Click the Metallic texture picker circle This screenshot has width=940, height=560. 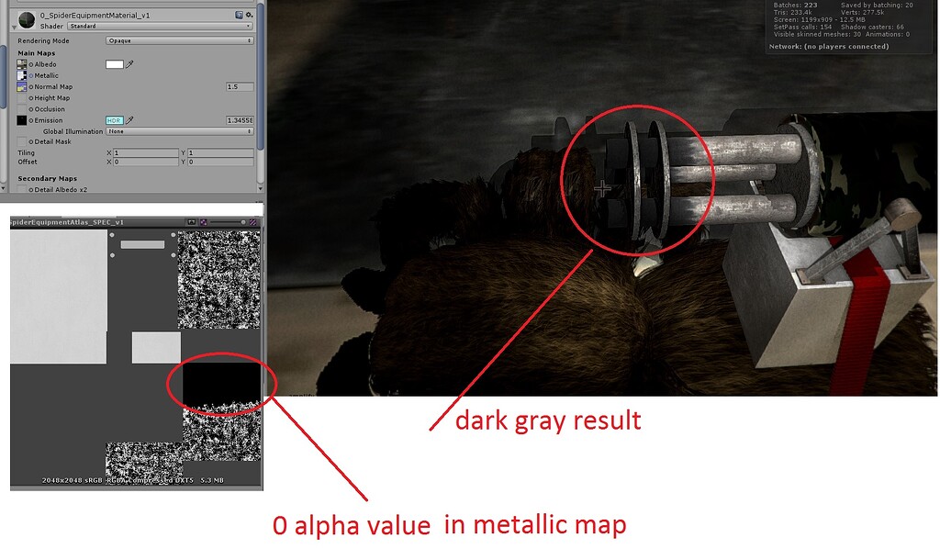pos(30,75)
